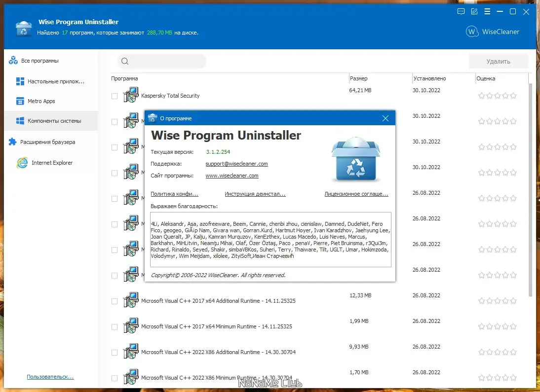The height and width of the screenshot is (392, 540).
Task: Sort by Размер column header
Action: tap(358, 78)
